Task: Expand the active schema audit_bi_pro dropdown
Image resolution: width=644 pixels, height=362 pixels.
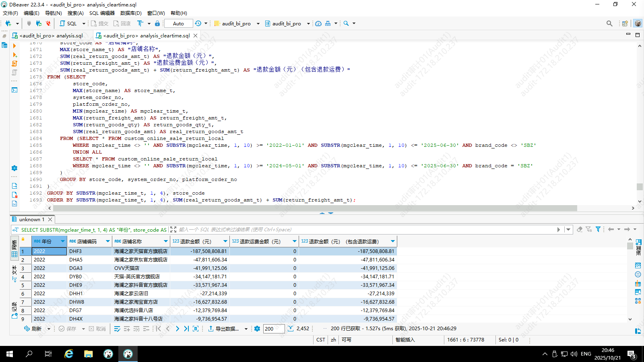Action: (x=308, y=23)
